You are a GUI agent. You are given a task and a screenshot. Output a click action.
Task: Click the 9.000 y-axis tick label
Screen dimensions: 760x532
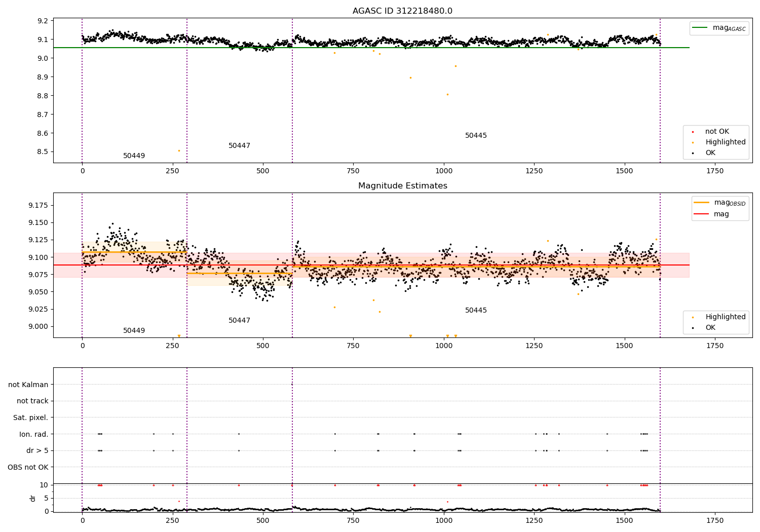[x=39, y=326]
